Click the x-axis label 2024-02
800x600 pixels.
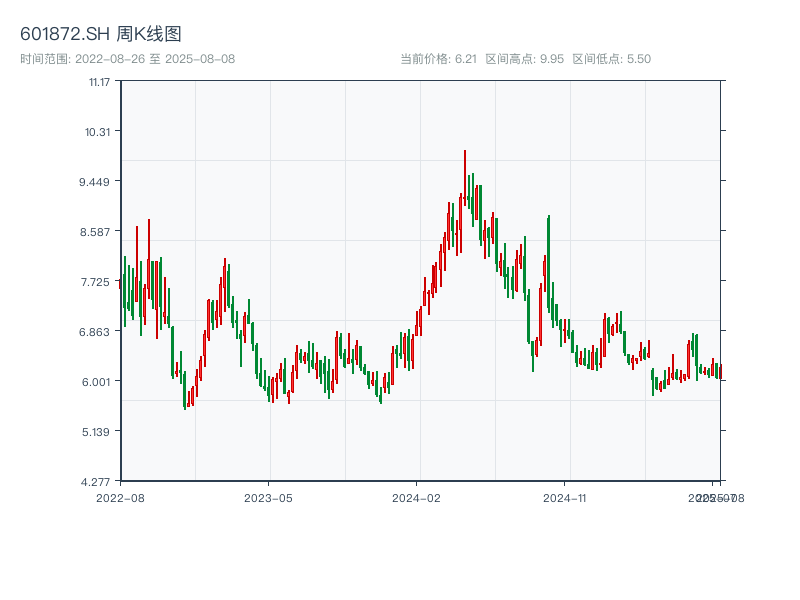(x=416, y=498)
